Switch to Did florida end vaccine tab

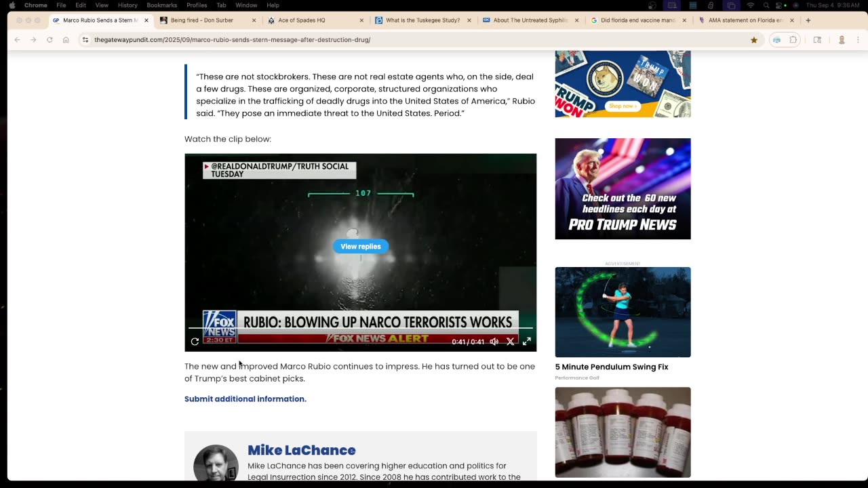[x=638, y=20]
